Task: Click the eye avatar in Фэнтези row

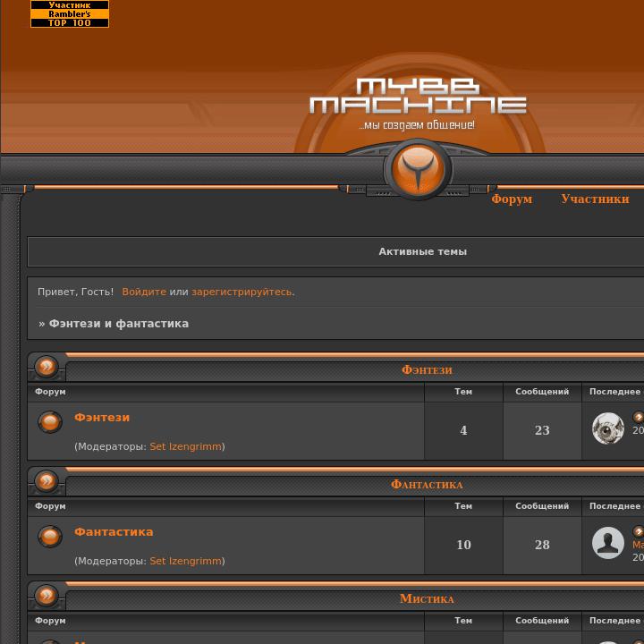Action: (x=608, y=428)
